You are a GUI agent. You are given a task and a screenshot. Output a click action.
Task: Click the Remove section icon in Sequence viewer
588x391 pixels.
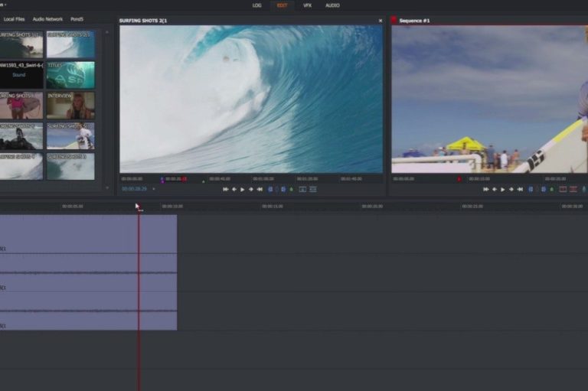pos(563,189)
